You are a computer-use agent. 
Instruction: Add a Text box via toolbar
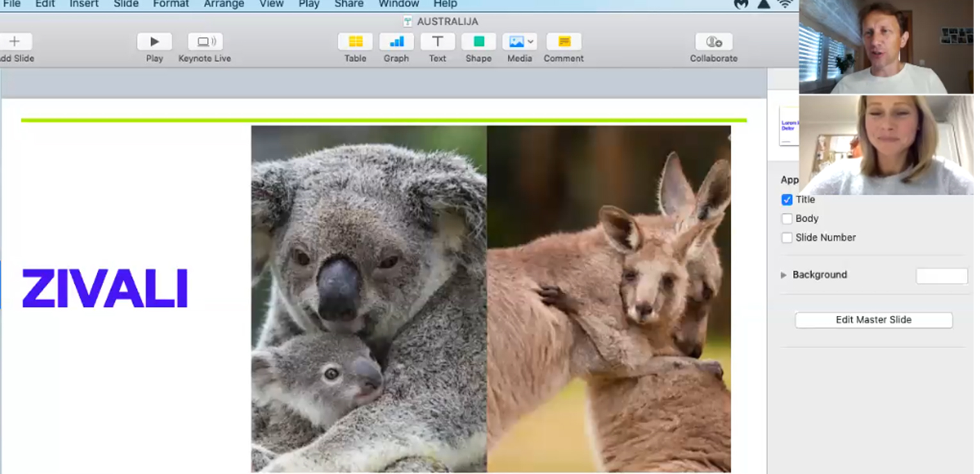tap(437, 42)
